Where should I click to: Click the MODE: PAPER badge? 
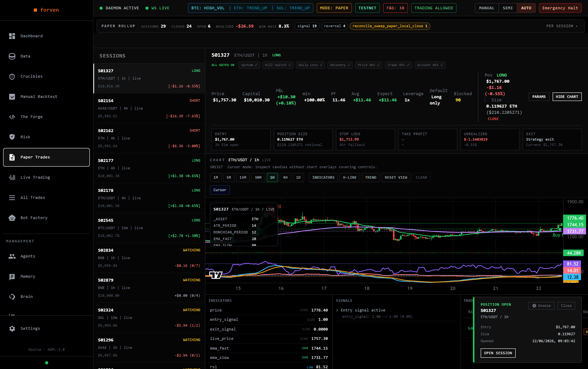click(334, 8)
